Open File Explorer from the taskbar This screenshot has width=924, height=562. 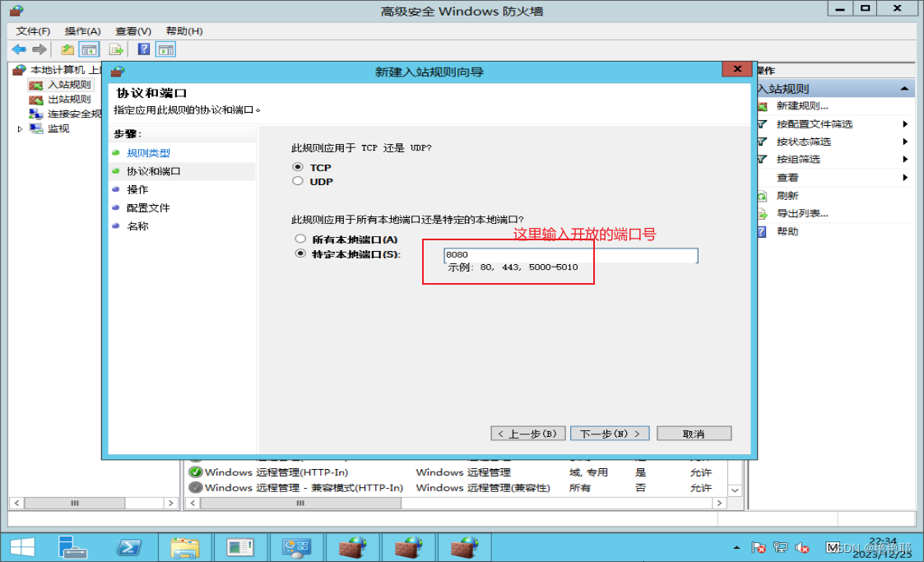pyautogui.click(x=185, y=547)
